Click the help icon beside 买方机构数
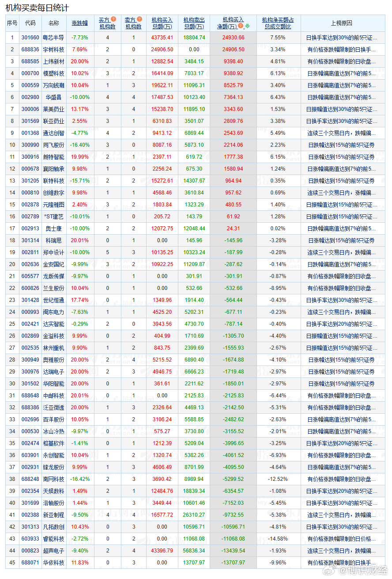The height and width of the screenshot is (579, 392). tap(113, 19)
